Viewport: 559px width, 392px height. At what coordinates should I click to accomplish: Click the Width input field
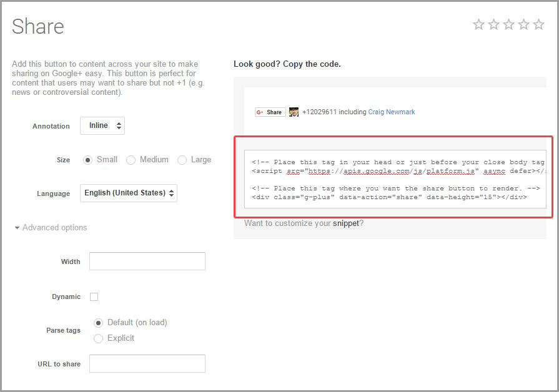tap(147, 261)
